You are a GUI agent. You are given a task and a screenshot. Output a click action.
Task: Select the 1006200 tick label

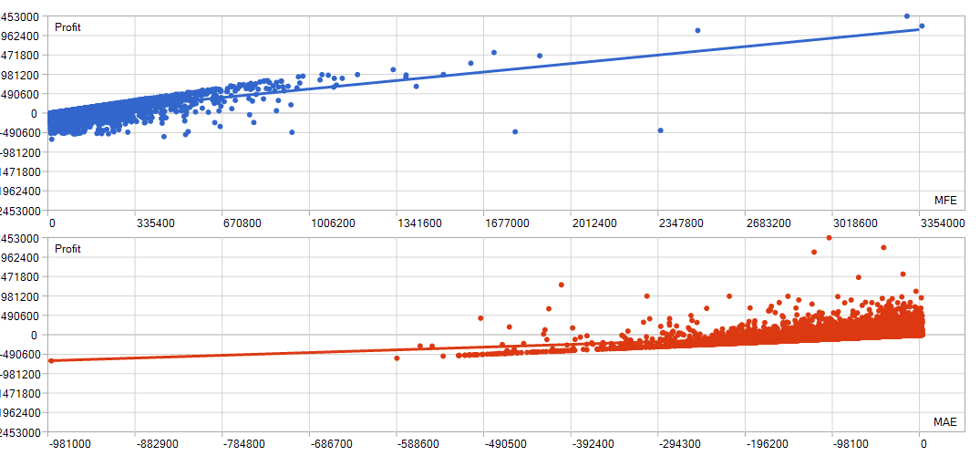pos(333,223)
